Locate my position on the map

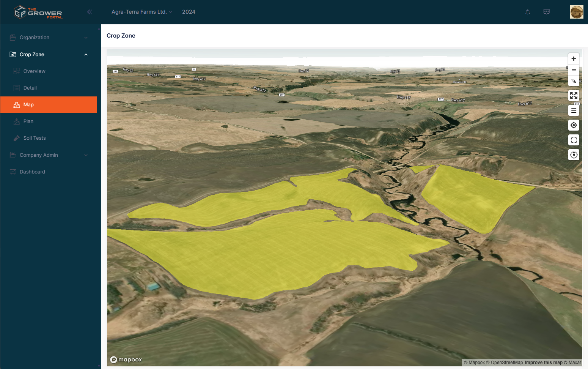(x=574, y=125)
